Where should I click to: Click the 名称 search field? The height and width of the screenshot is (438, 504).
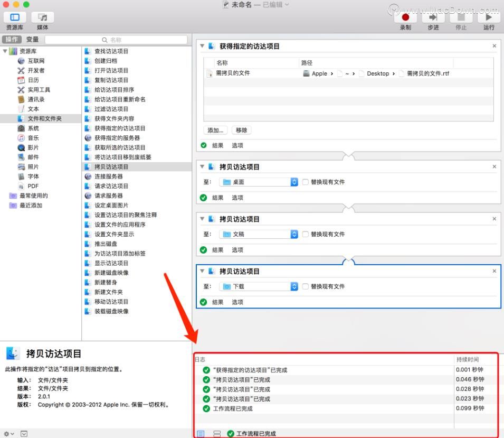coord(116,40)
